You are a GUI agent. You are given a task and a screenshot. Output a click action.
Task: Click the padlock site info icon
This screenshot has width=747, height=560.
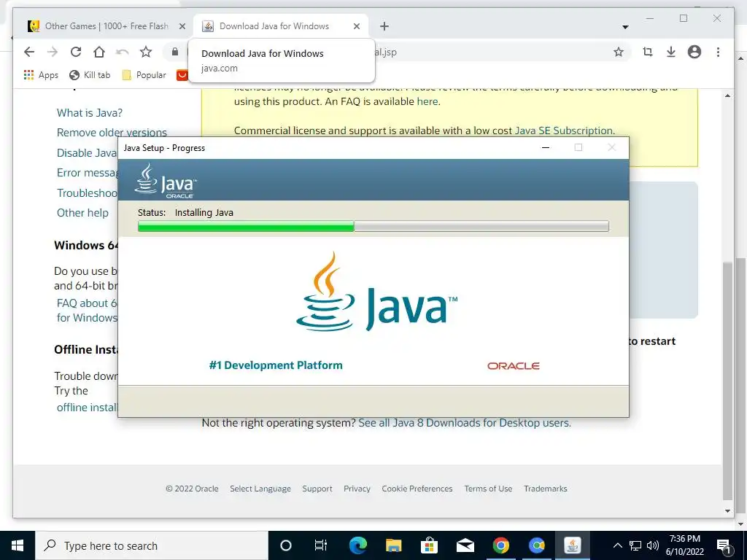(x=175, y=52)
